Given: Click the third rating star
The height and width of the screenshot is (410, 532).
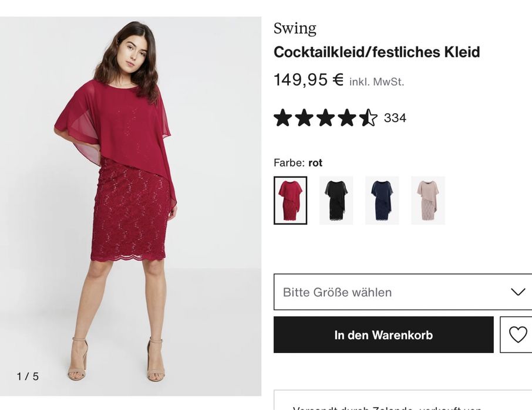Looking at the screenshot, I should click(x=325, y=118).
